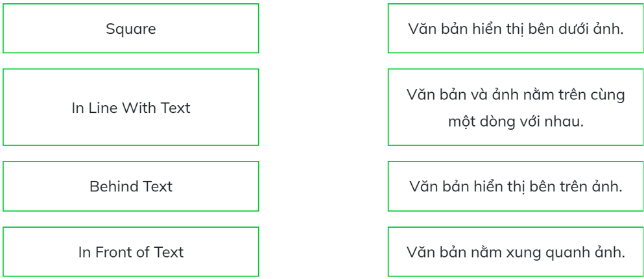The image size is (644, 279).
Task: Pick the two-line description card
Action: [516, 107]
